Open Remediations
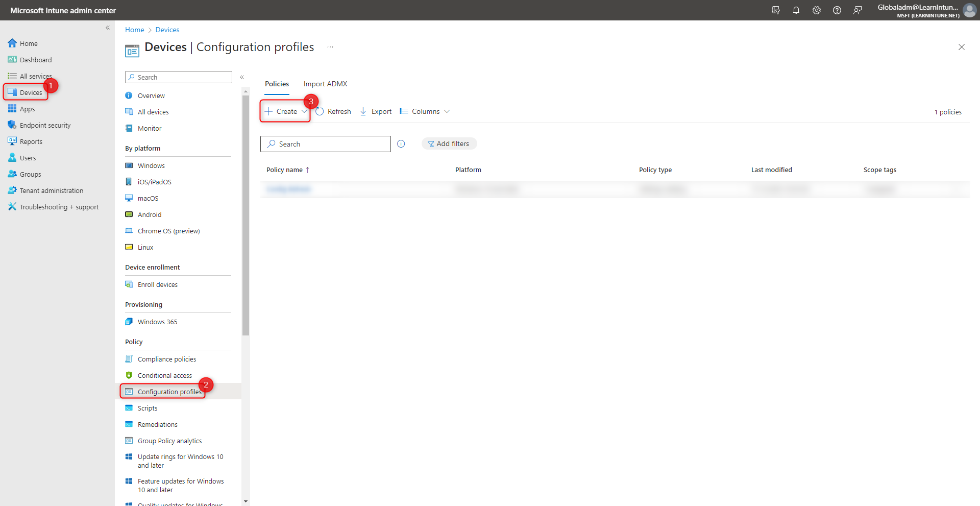This screenshot has width=980, height=506. [x=157, y=424]
